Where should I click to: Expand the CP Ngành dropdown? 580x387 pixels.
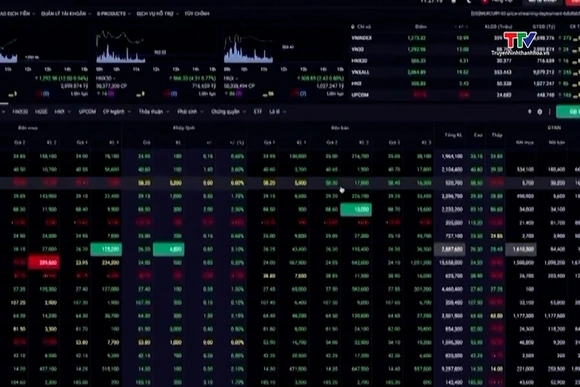(x=117, y=112)
